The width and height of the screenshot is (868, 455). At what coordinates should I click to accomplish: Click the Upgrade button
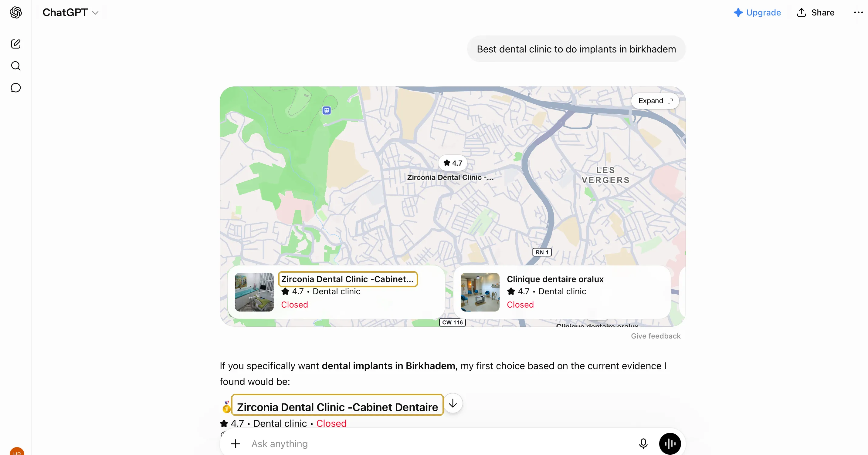point(757,12)
